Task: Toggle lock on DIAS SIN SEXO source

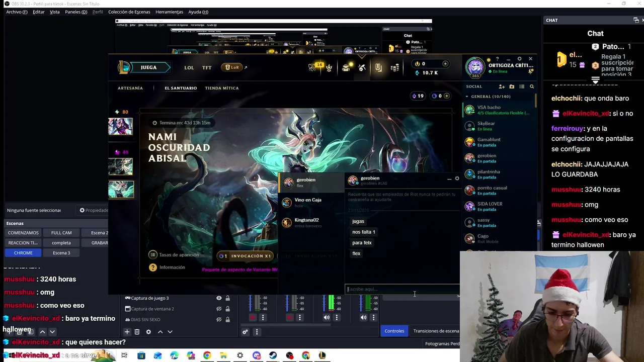Action: tap(227, 319)
